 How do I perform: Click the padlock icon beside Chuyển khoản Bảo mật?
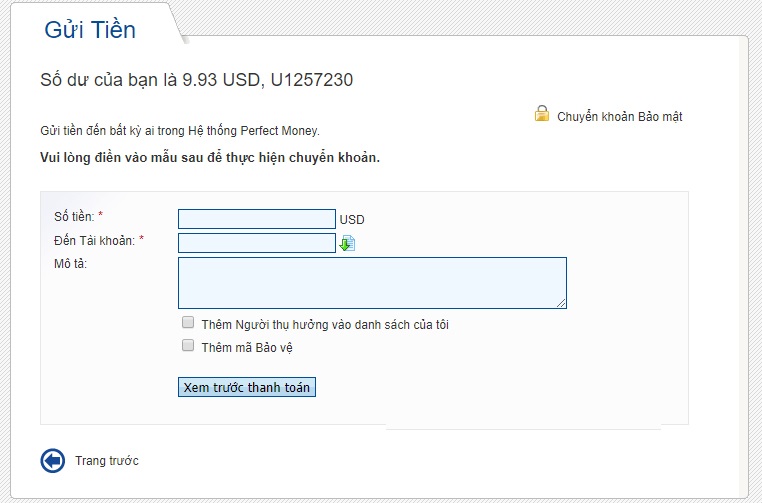[x=542, y=114]
